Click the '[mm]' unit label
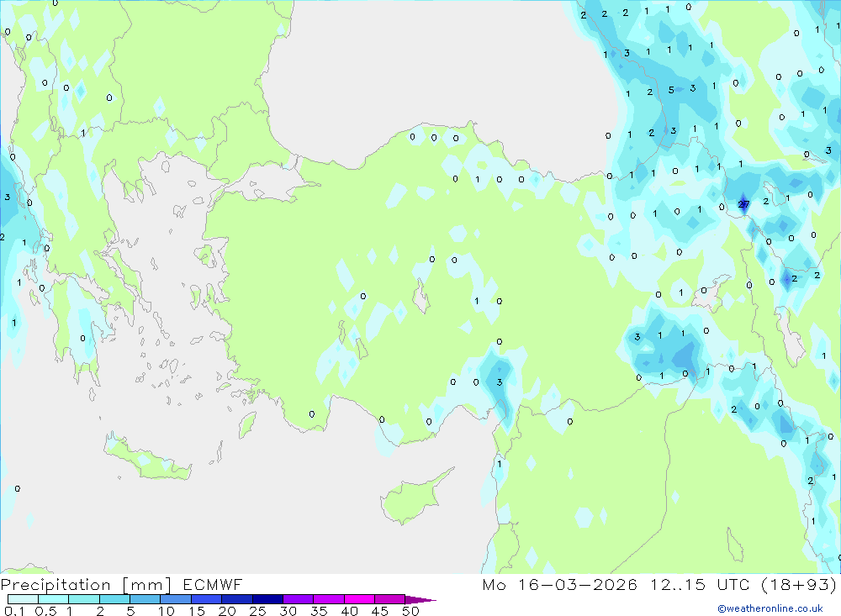Viewport: 841px width, 616px height. pos(147,584)
